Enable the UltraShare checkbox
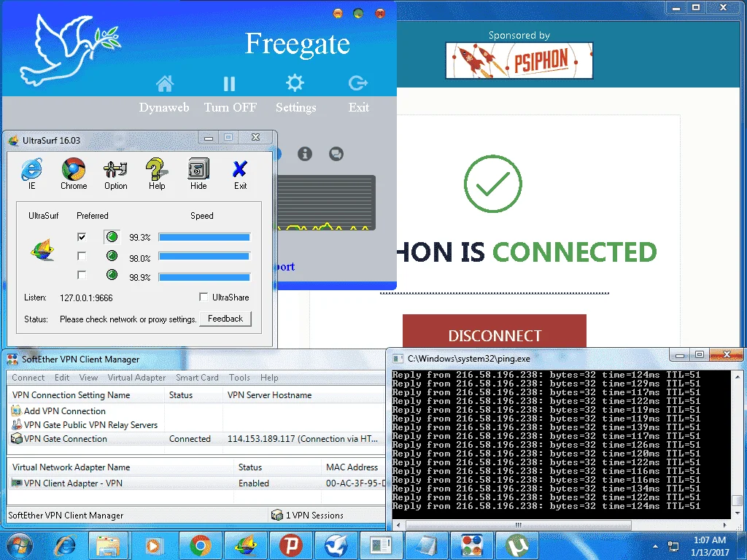This screenshot has width=747, height=560. [x=204, y=297]
